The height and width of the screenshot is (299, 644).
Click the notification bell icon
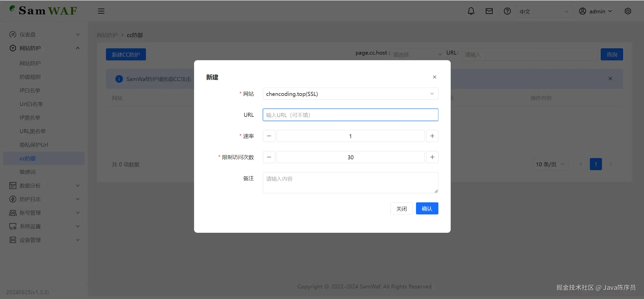coord(471,11)
